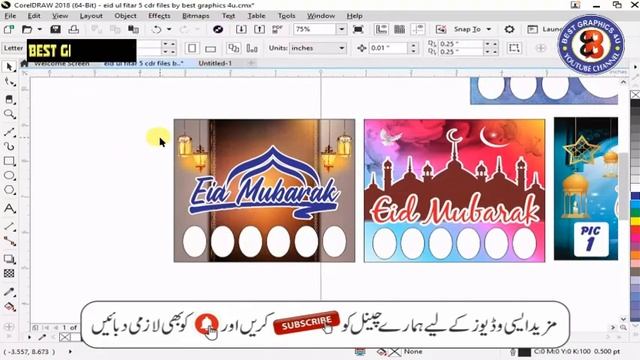Select the Polygon tool
640x360 pixels.
9,190
